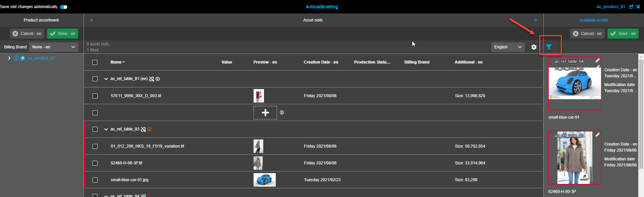The height and width of the screenshot is (197, 644).
Task: Show info for as_ref_table_01 (en) slot
Action: [158, 79]
